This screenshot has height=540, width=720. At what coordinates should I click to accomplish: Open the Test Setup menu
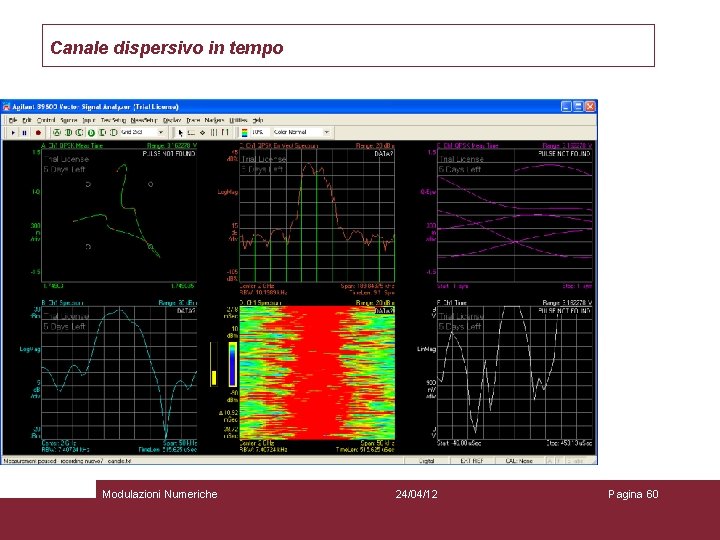pos(113,120)
